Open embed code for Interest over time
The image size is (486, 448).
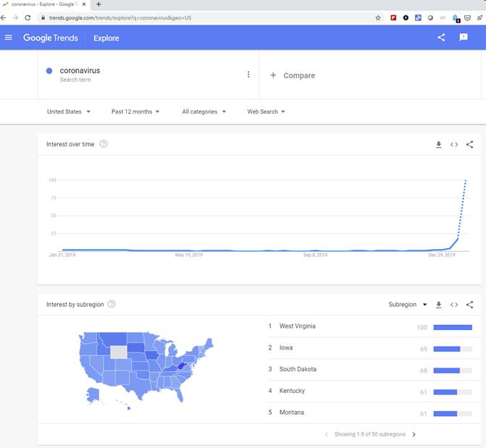click(x=454, y=144)
